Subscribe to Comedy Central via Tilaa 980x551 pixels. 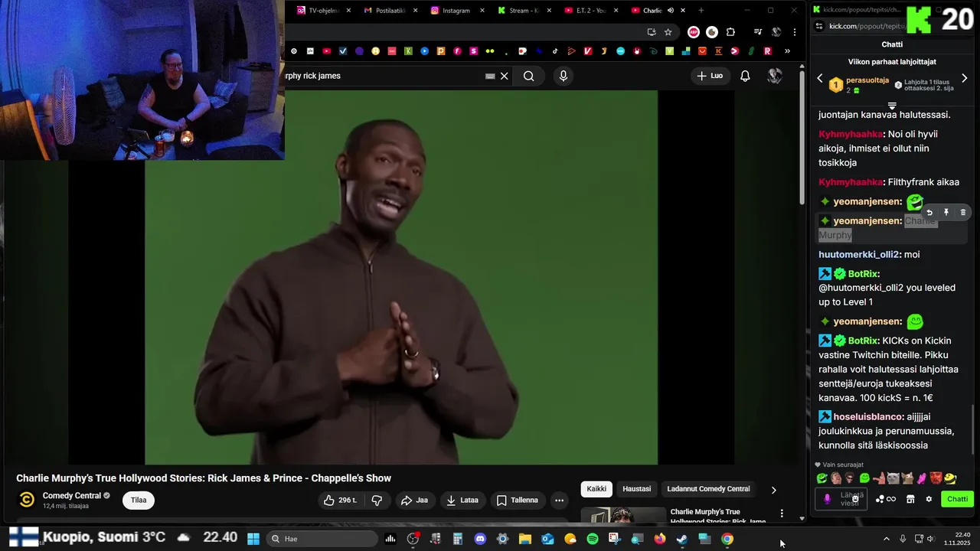coord(139,500)
